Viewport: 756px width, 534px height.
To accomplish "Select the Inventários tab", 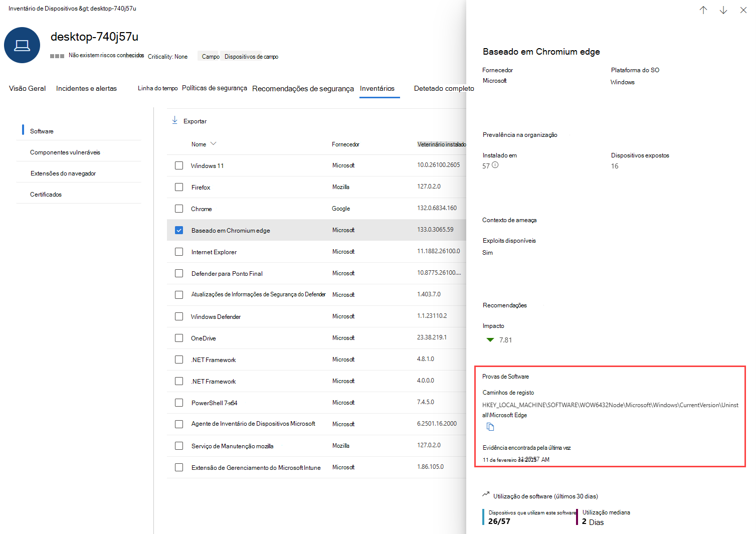I will point(377,89).
